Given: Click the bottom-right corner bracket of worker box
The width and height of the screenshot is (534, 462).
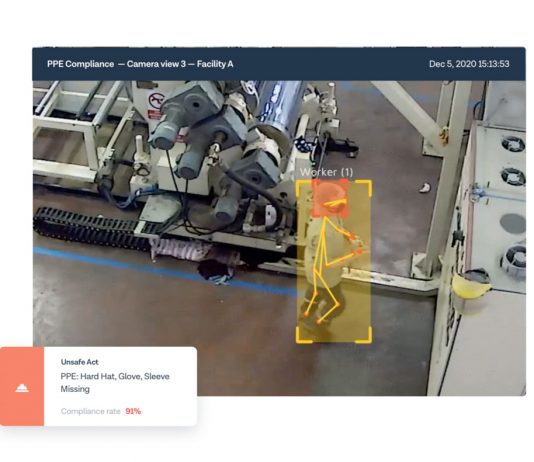Looking at the screenshot, I should [x=364, y=335].
